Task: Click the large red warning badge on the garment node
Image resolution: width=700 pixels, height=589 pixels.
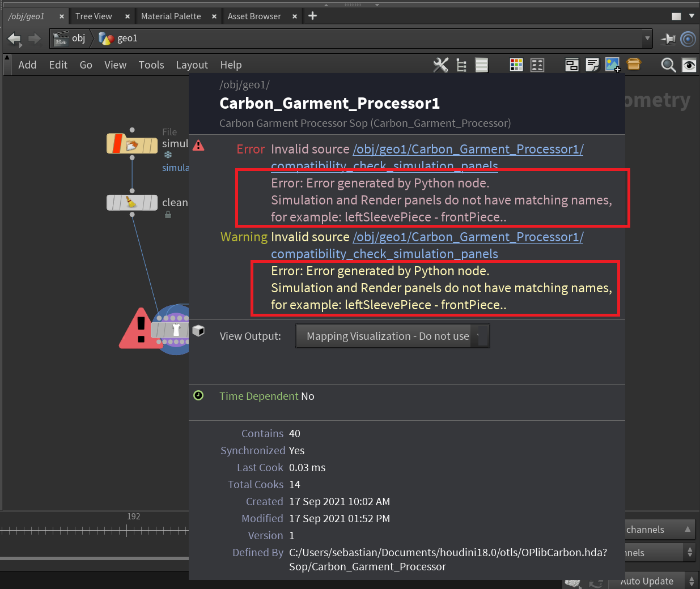Action: click(139, 328)
